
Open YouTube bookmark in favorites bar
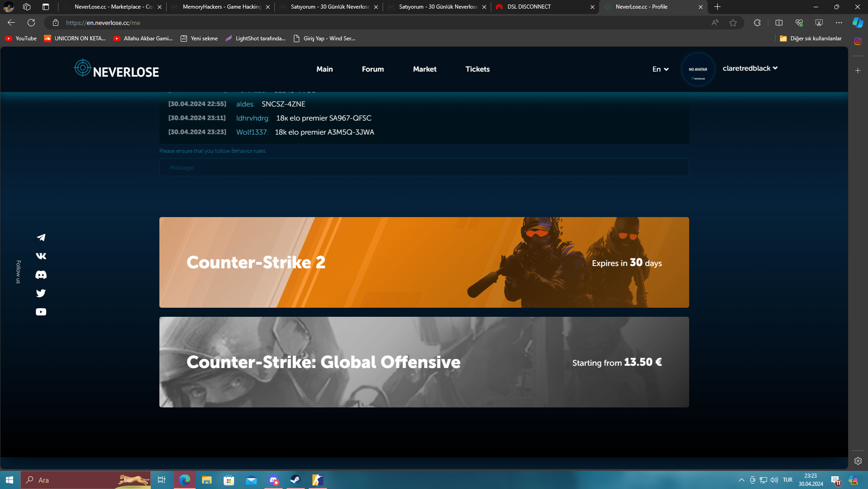21,39
